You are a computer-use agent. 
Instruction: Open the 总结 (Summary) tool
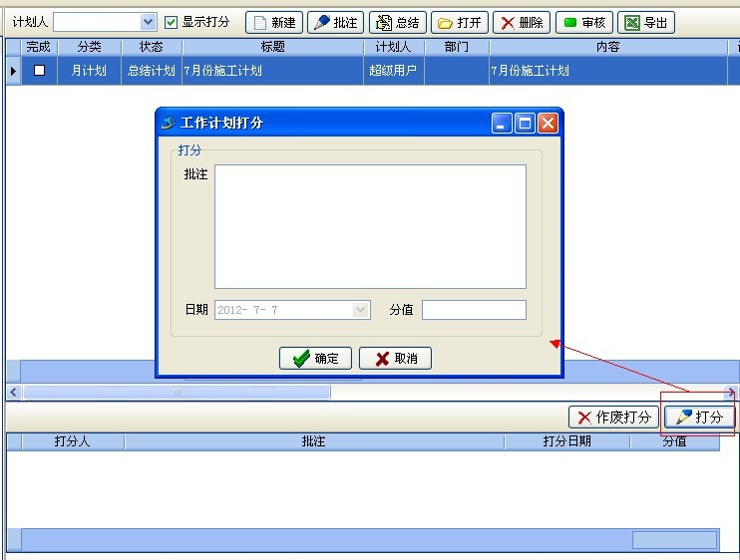[398, 22]
